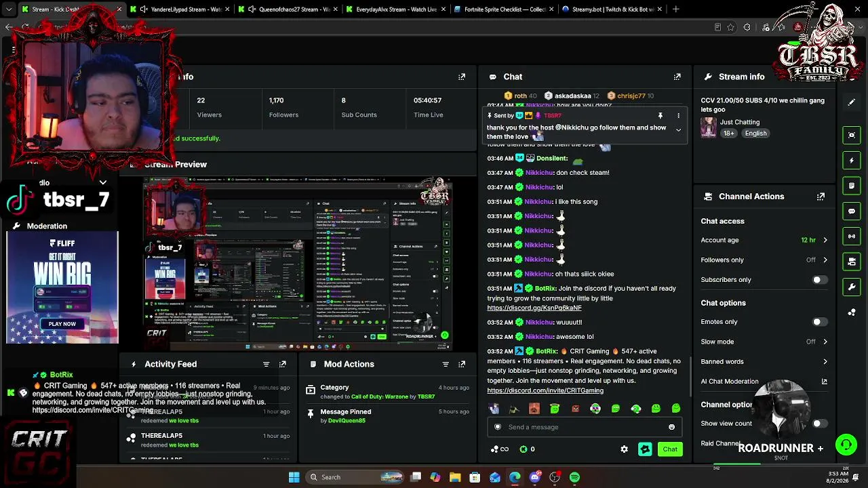Screen dimensions: 868x488
Task: Click Donslient's username in chat
Action: [x=552, y=159]
